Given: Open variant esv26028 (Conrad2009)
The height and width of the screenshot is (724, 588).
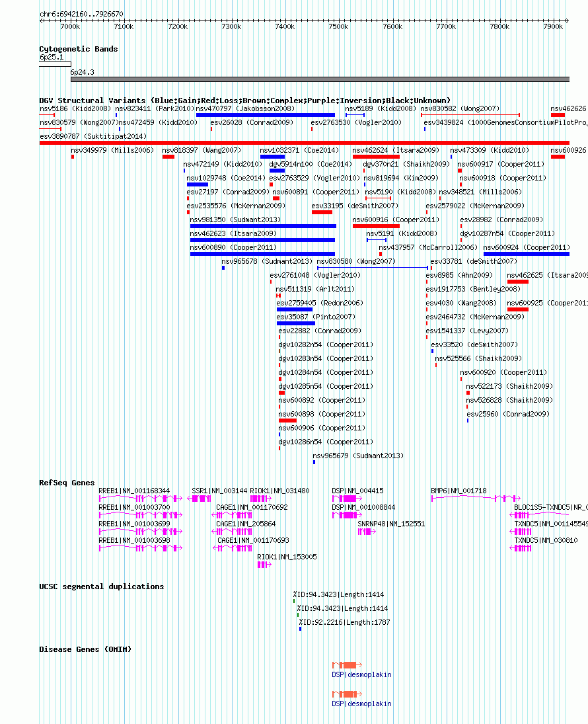Looking at the screenshot, I should click(x=252, y=123).
